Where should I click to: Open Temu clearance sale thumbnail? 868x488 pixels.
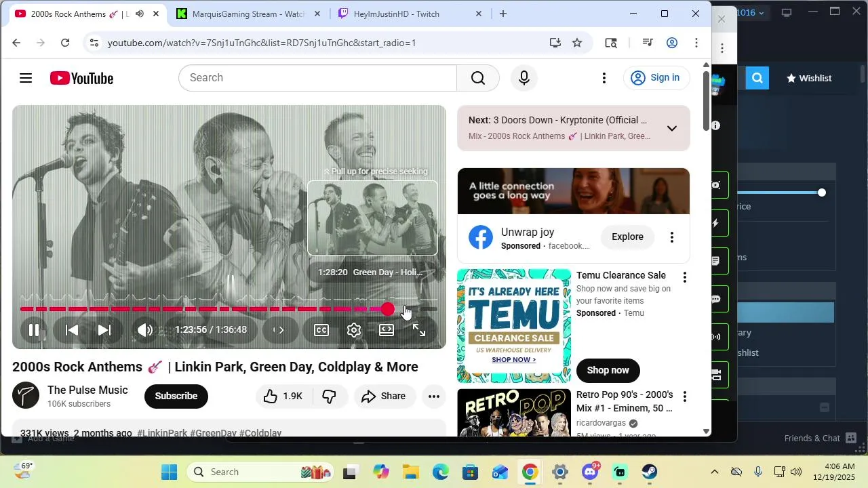tap(514, 326)
